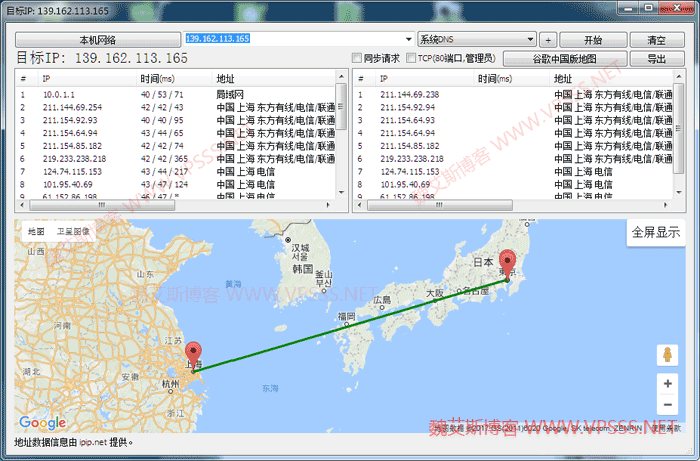Click right table vertical scrollbar thumb

(x=679, y=128)
